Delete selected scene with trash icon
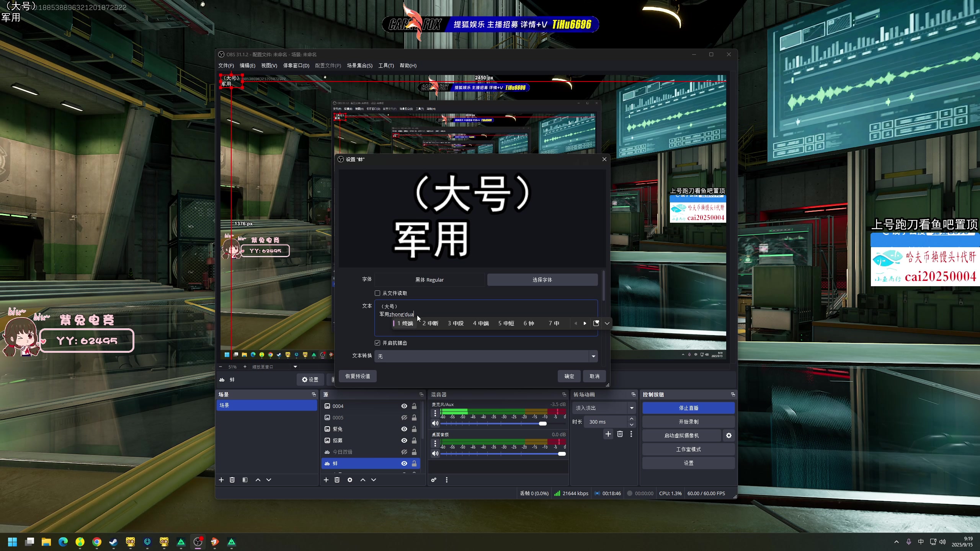 coord(232,480)
